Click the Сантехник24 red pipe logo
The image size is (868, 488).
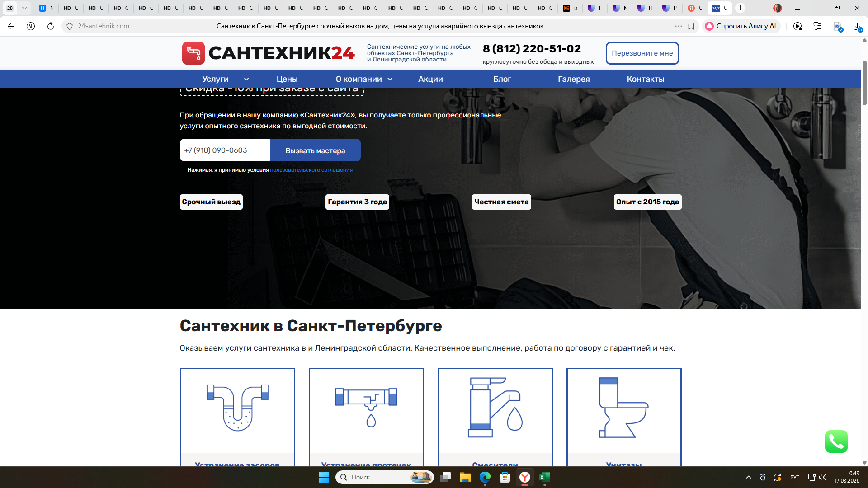[193, 53]
